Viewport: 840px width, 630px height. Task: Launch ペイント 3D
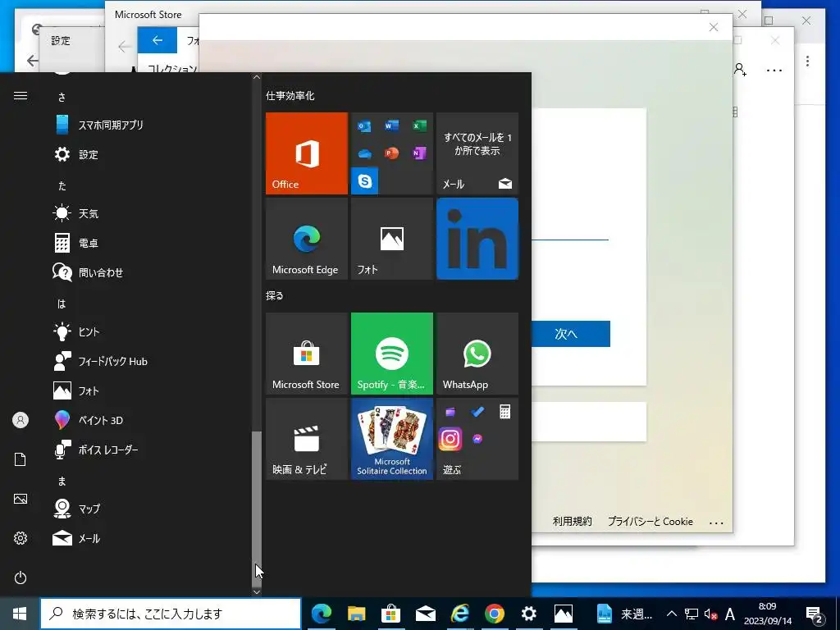150,420
